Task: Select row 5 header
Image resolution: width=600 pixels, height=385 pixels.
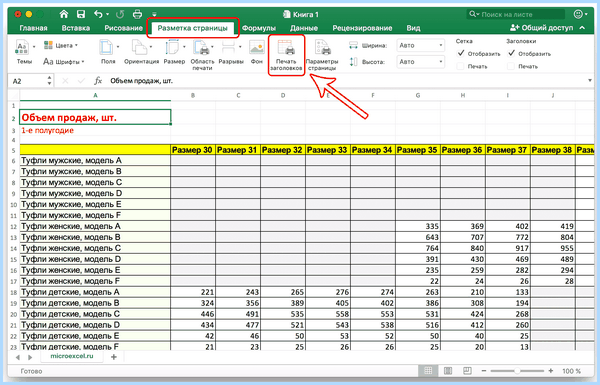Action: point(13,150)
